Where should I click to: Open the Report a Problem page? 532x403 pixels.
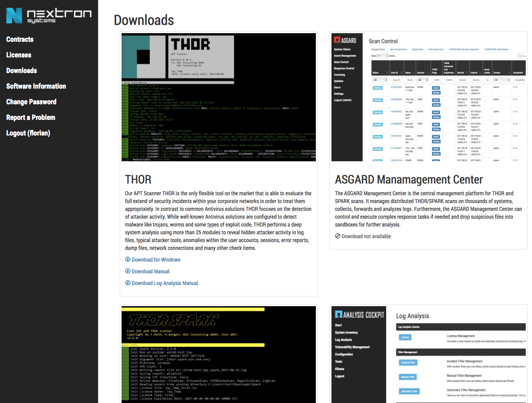coord(30,118)
